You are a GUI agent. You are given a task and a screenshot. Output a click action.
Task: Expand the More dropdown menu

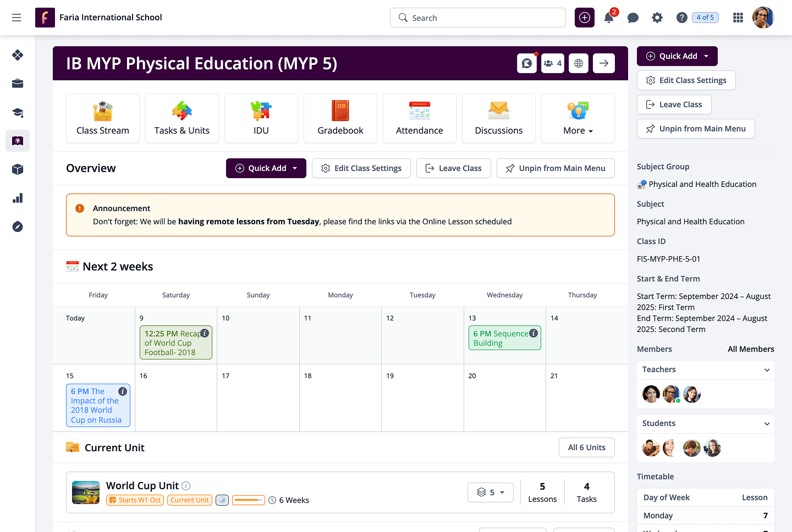[x=578, y=118]
